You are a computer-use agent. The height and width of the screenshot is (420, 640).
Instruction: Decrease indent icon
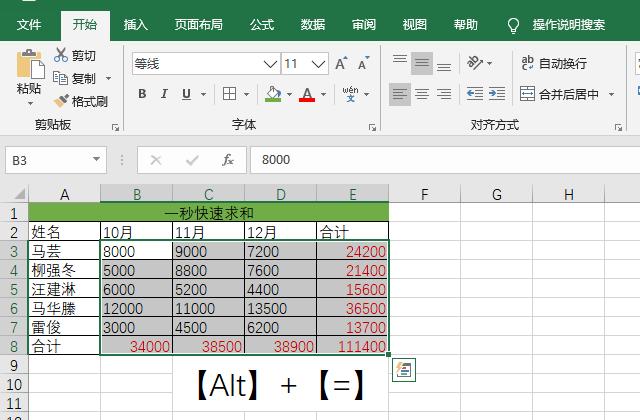475,94
